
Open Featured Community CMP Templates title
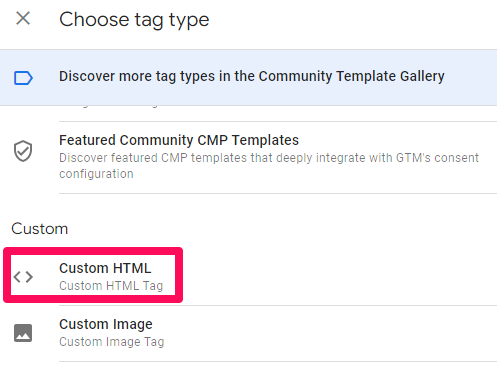pos(179,140)
